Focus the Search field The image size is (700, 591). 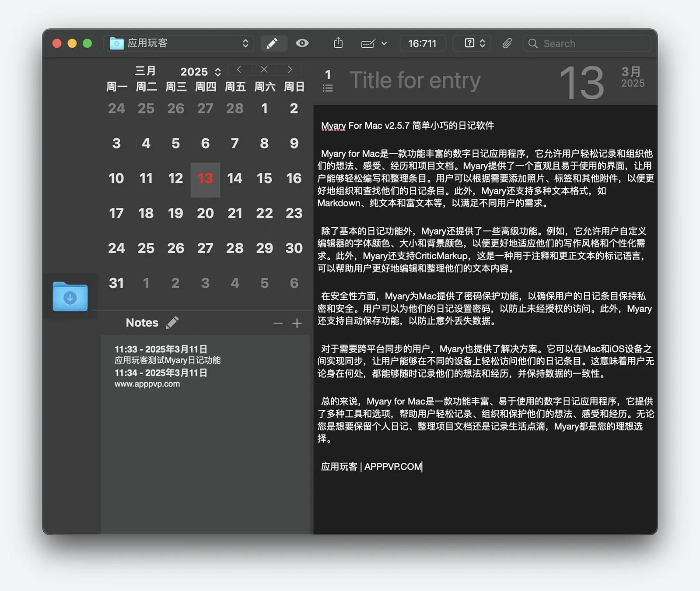pyautogui.click(x=587, y=43)
